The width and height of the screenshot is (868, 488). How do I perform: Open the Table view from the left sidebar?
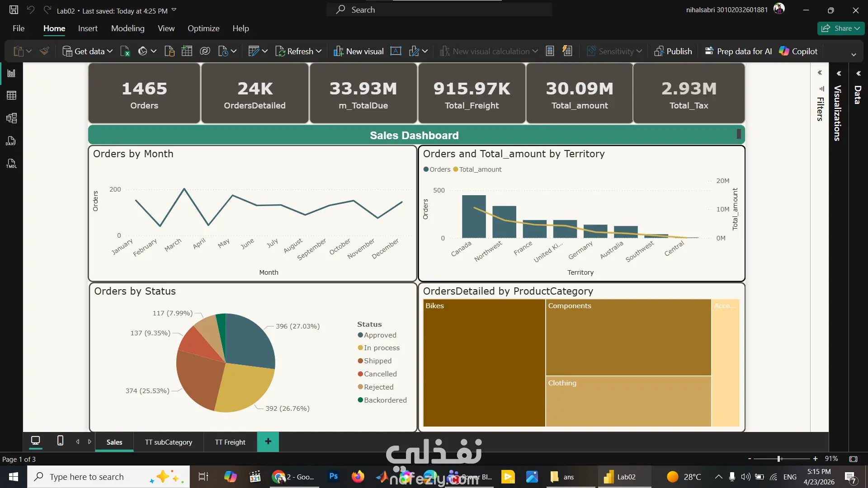(11, 95)
